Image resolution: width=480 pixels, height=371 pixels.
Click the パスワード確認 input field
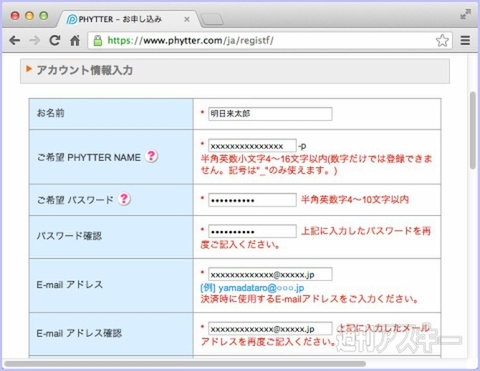coord(252,231)
